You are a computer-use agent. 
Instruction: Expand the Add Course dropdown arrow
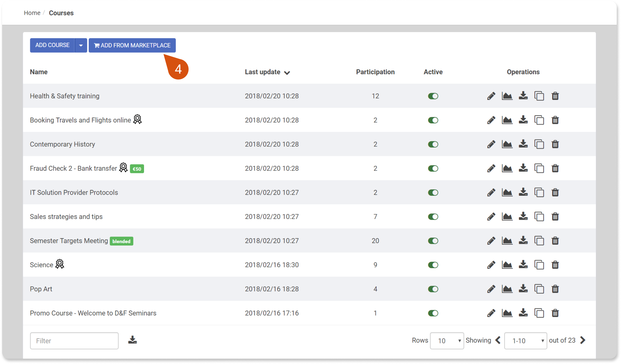coord(81,45)
